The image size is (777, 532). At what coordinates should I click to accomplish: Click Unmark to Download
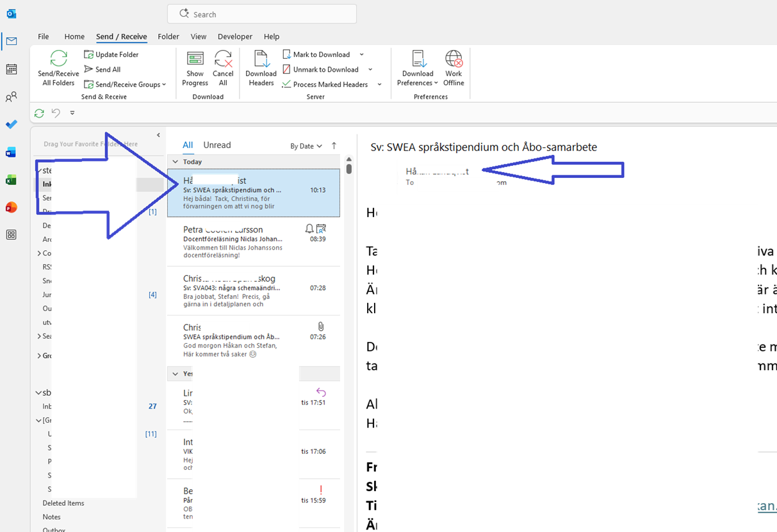pos(320,69)
